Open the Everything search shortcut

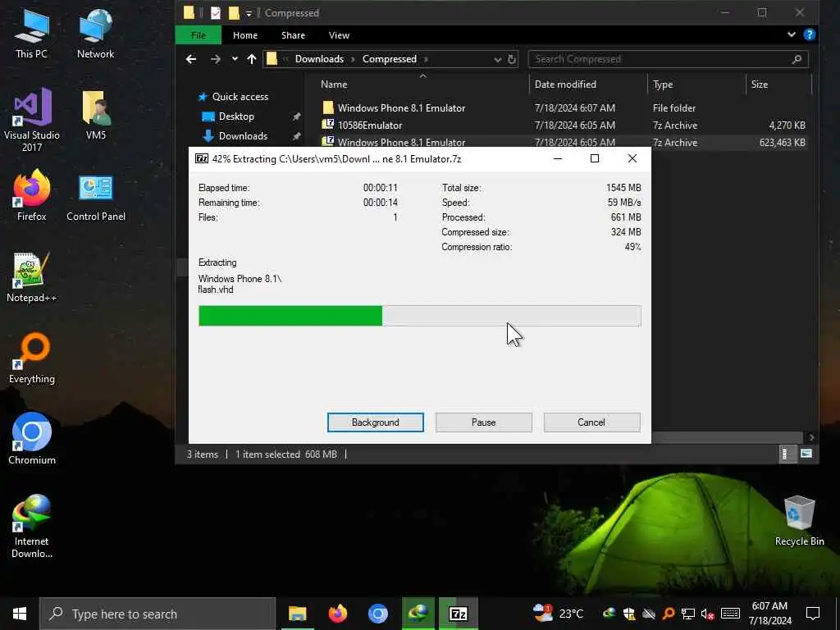32,358
